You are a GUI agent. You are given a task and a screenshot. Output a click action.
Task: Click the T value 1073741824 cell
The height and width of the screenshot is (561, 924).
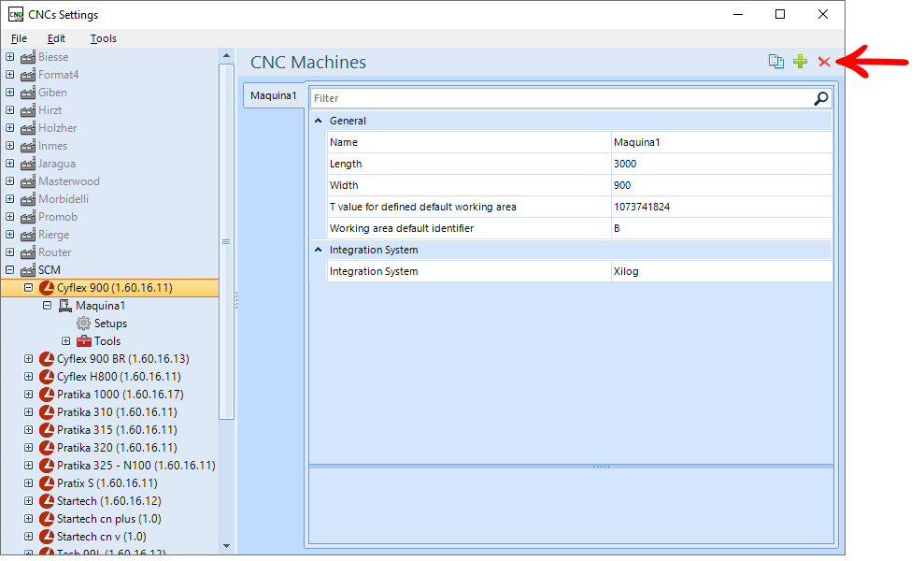coord(722,207)
